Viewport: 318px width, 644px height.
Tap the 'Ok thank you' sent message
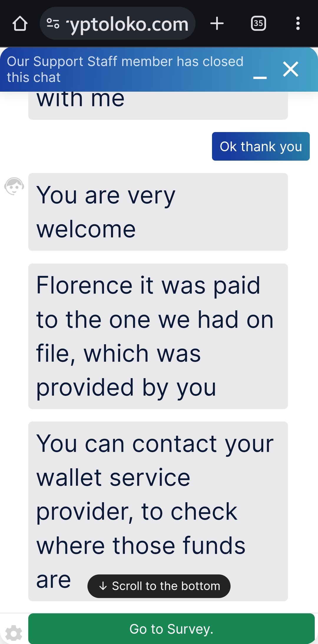pyautogui.click(x=261, y=146)
